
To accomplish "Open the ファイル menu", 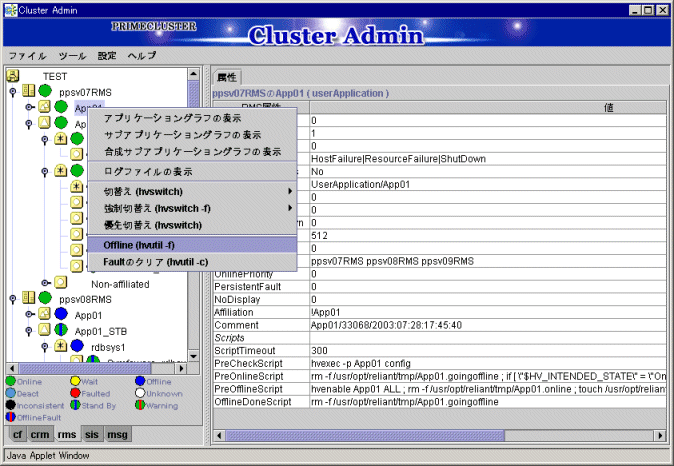I will point(28,56).
